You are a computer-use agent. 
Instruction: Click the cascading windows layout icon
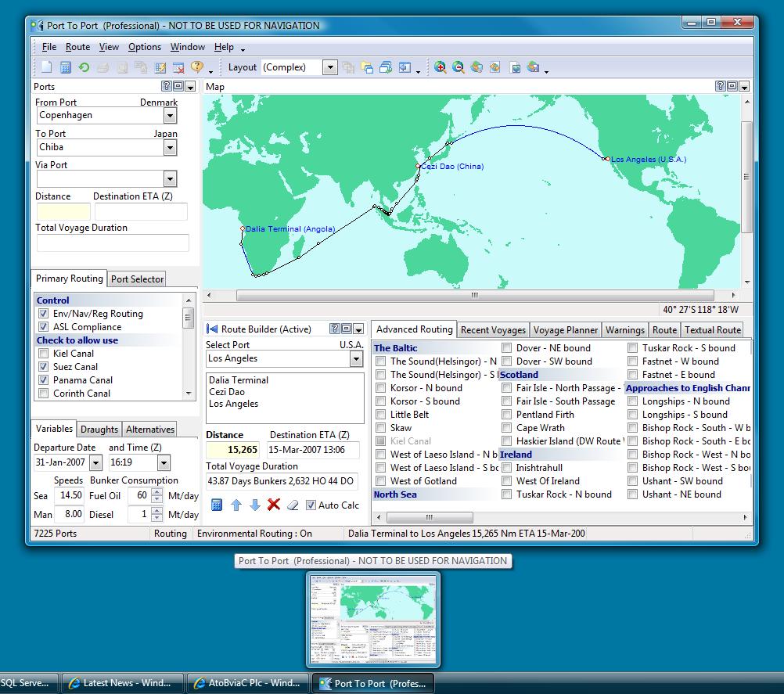pyautogui.click(x=386, y=67)
